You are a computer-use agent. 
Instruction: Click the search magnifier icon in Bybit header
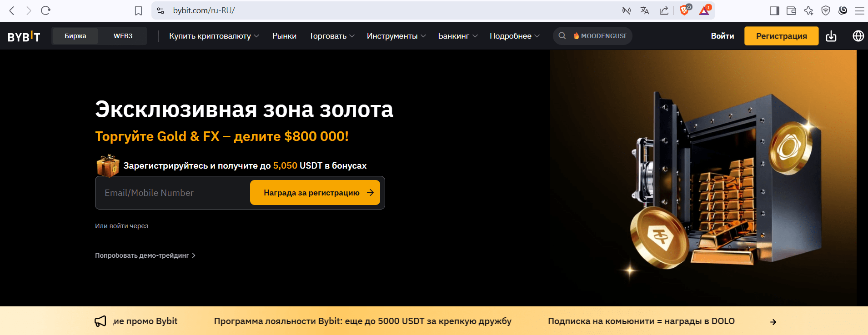point(562,35)
